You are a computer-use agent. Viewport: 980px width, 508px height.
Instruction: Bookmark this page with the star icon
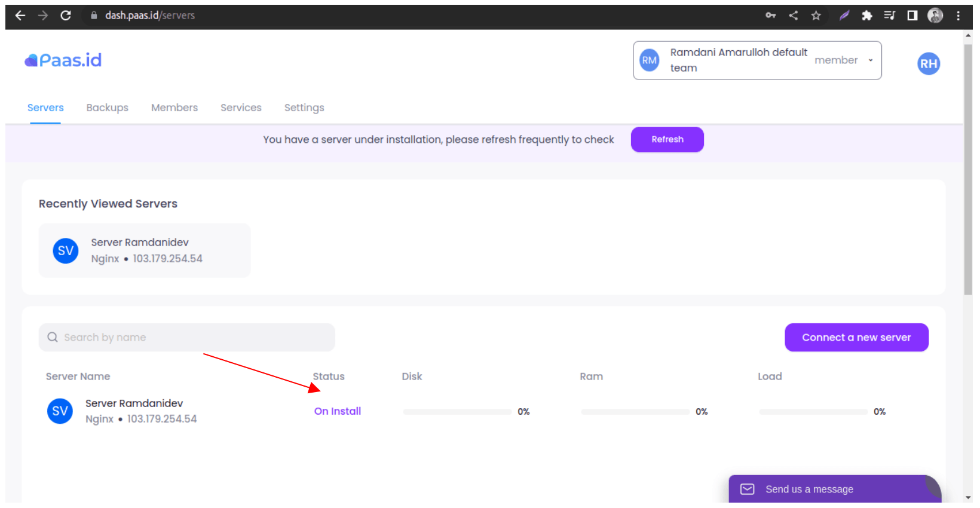tap(816, 16)
